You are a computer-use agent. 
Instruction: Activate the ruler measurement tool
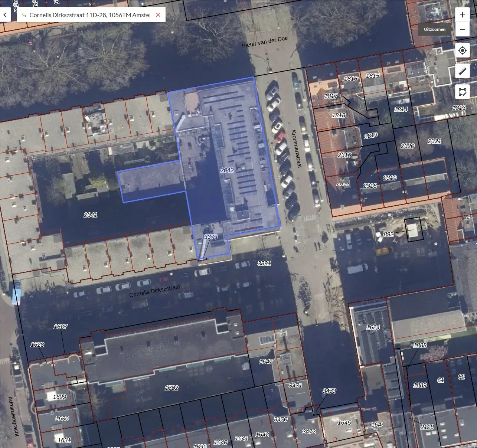[x=462, y=71]
